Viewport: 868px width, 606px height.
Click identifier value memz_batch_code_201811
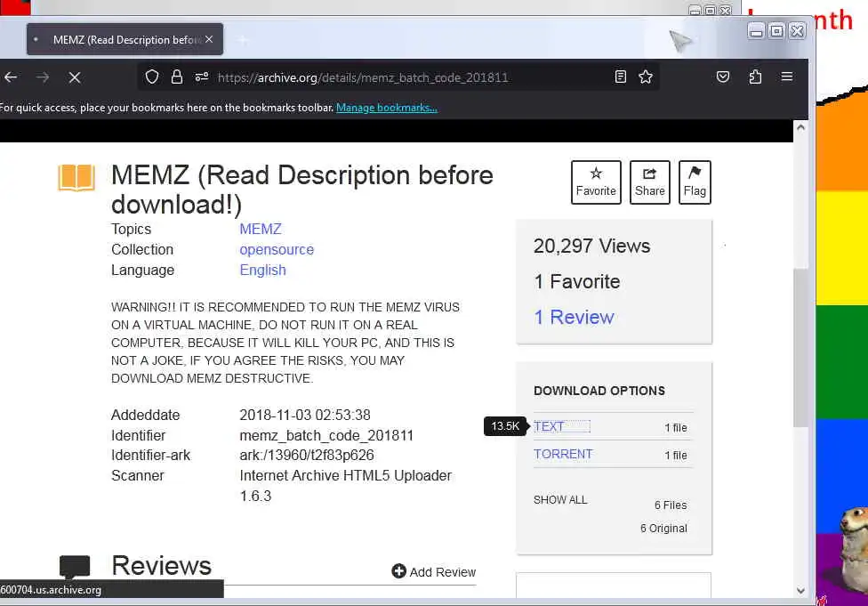pyautogui.click(x=326, y=435)
